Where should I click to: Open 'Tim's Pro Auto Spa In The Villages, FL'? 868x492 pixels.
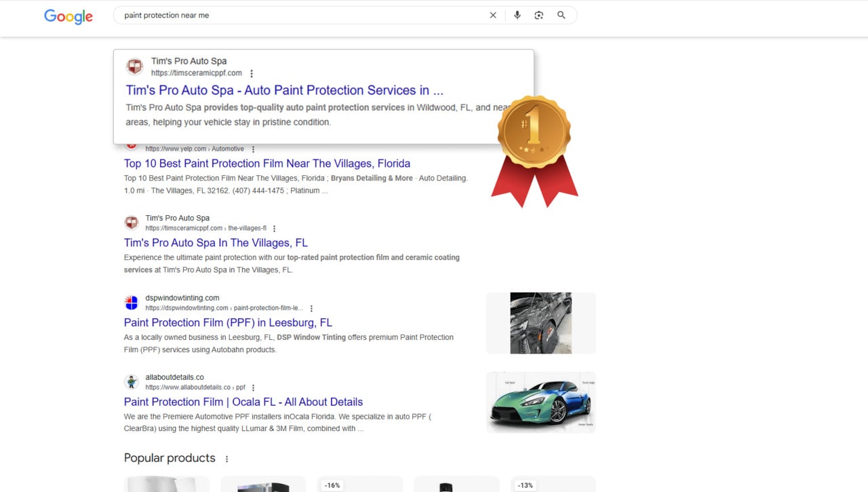(x=216, y=243)
